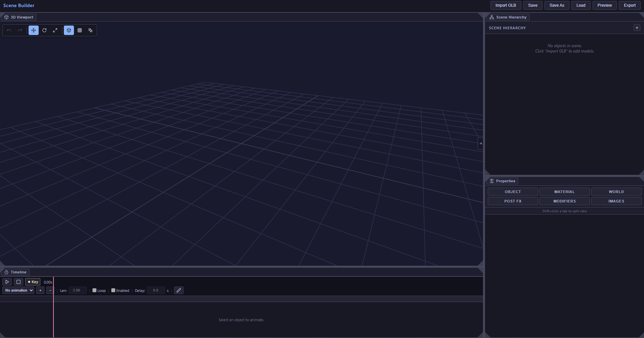
Task: Toggle the cube view mode icon
Action: coord(69,30)
